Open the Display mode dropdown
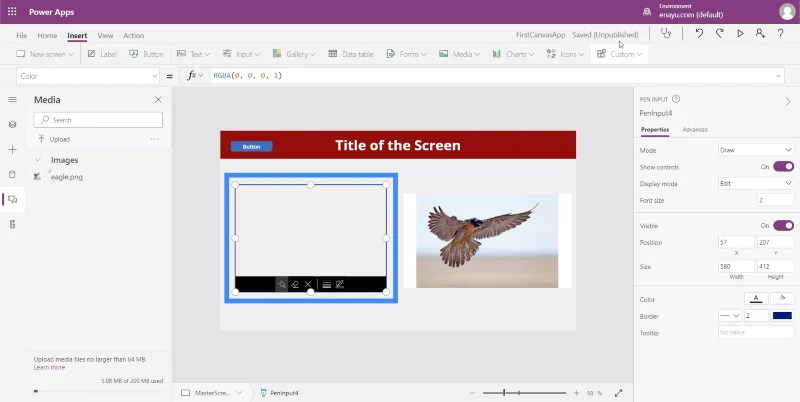 (x=756, y=184)
